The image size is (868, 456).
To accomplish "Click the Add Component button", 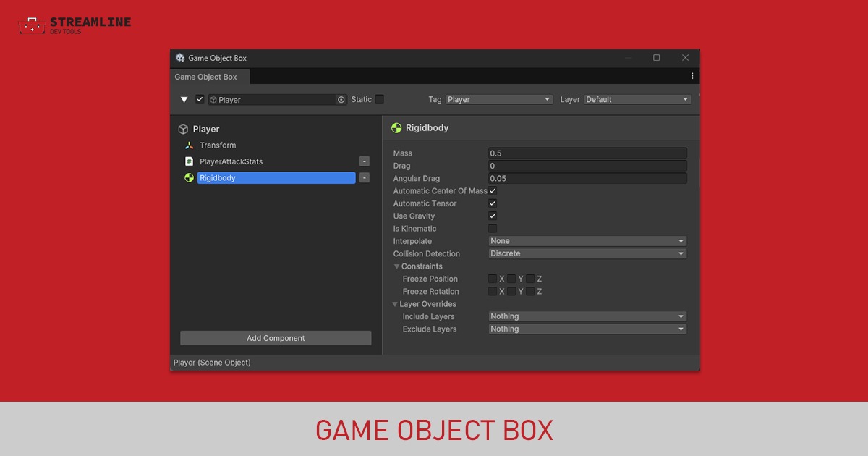I will click(x=276, y=337).
